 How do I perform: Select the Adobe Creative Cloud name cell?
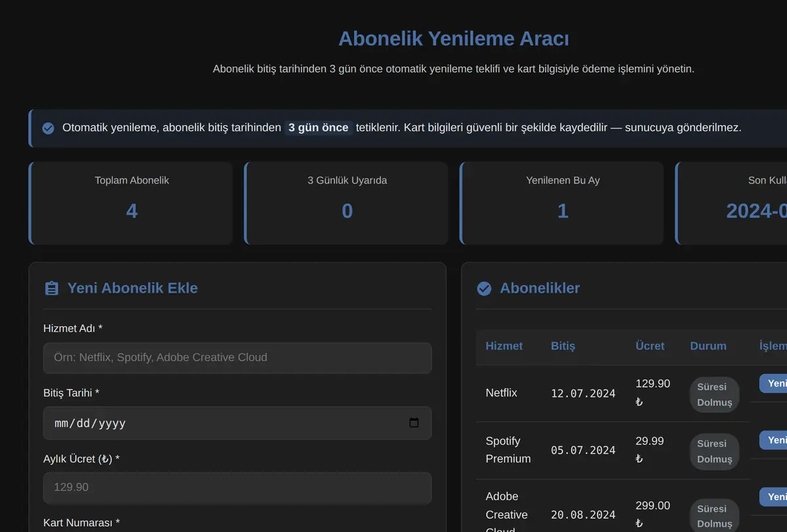click(506, 514)
